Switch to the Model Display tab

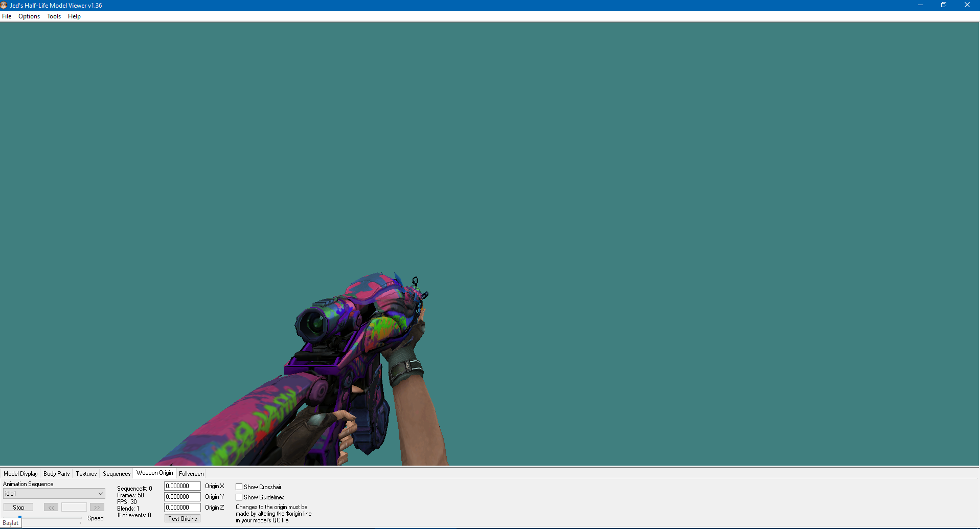coord(20,474)
